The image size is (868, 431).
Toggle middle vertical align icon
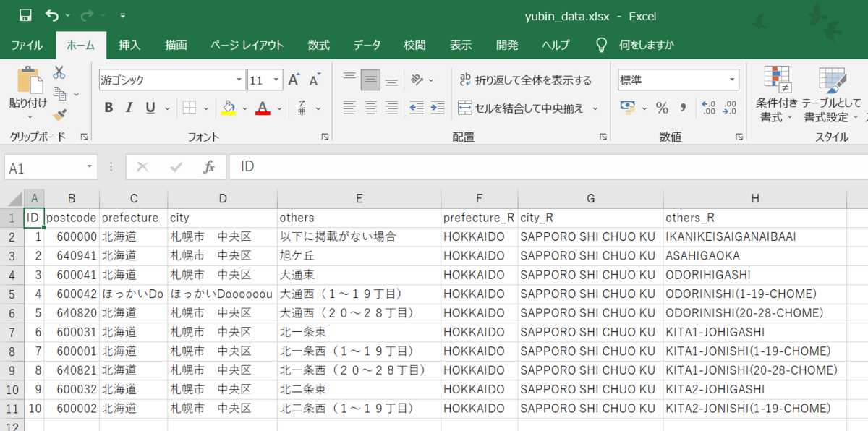click(x=371, y=80)
